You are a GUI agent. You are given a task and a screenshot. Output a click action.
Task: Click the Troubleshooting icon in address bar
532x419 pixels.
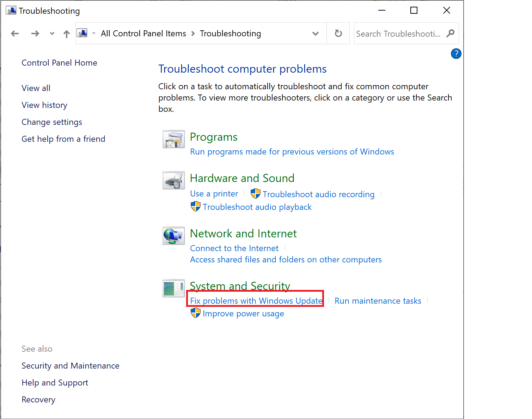[82, 33]
